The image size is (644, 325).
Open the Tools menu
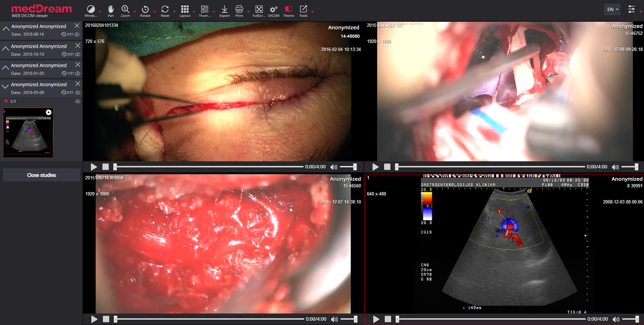click(303, 10)
